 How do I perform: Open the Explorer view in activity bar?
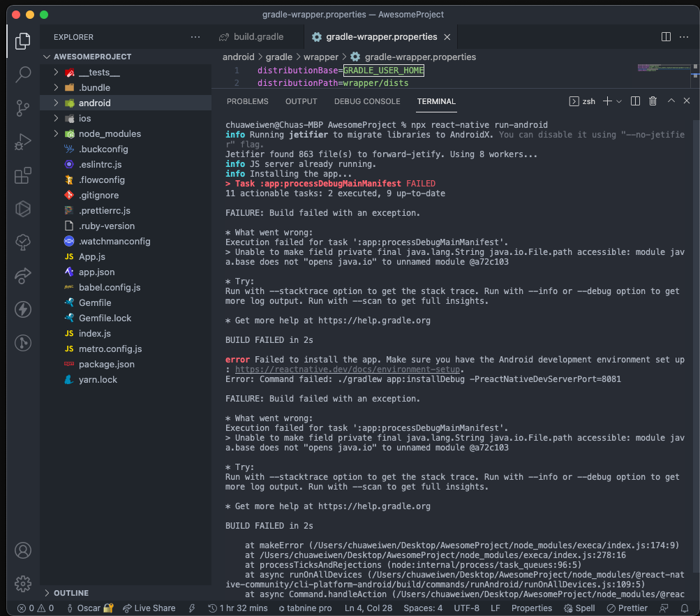(23, 41)
